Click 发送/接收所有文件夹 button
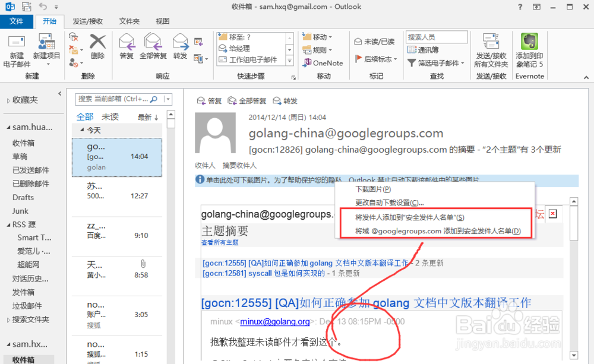The width and height of the screenshot is (594, 364). [x=491, y=50]
